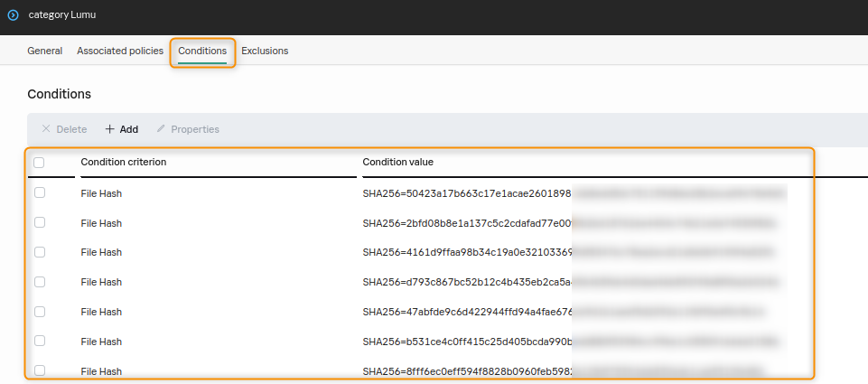Select checkbox for hash starting 2bfd08b8
This screenshot has width=868, height=384.
click(x=39, y=222)
